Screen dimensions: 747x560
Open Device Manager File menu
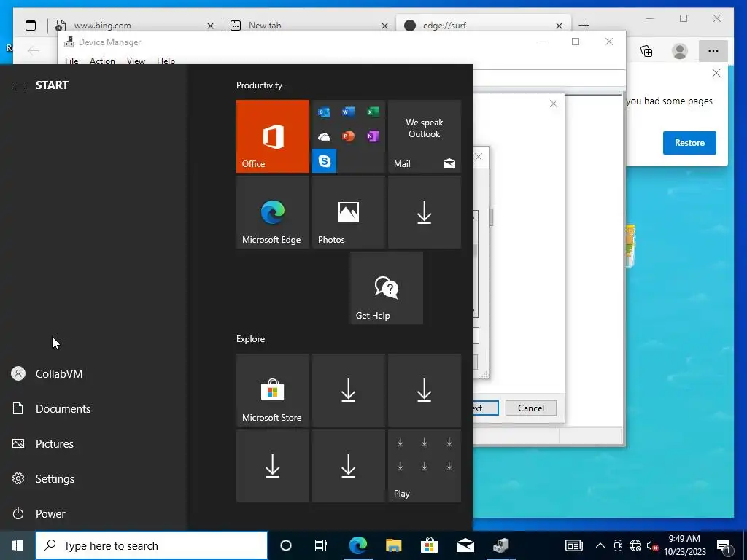click(71, 61)
